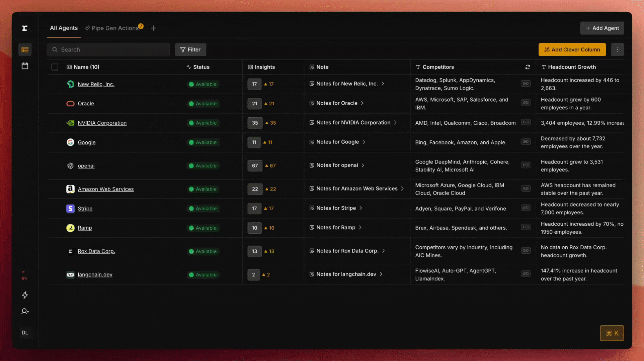The width and height of the screenshot is (644, 361).
Task: Toggle the select-all checkbox in header
Action: pyautogui.click(x=55, y=67)
